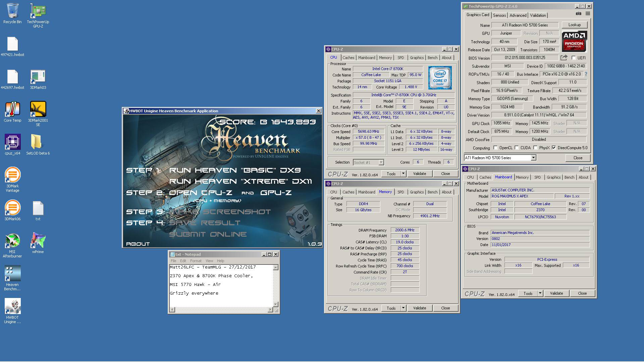The width and height of the screenshot is (644, 362).
Task: Expand the ATI Radeon HD 5700 Series dropdown
Action: coord(533,158)
